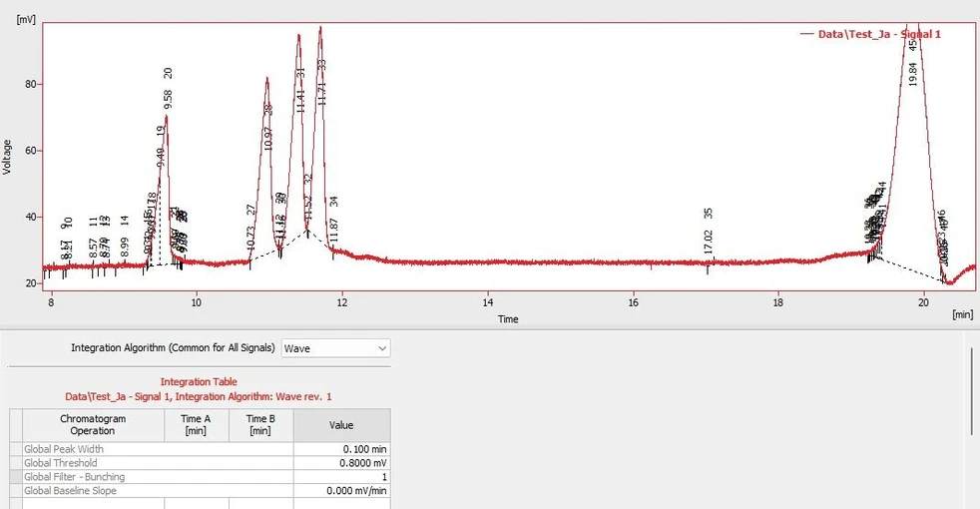Open the Integration Algorithm dropdown showing Wave
980x509 pixels.
coord(335,348)
